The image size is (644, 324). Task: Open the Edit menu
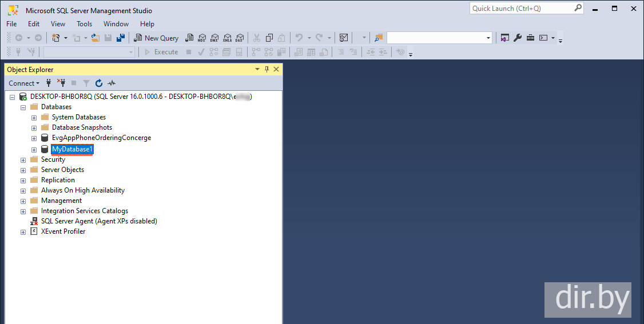click(x=34, y=24)
